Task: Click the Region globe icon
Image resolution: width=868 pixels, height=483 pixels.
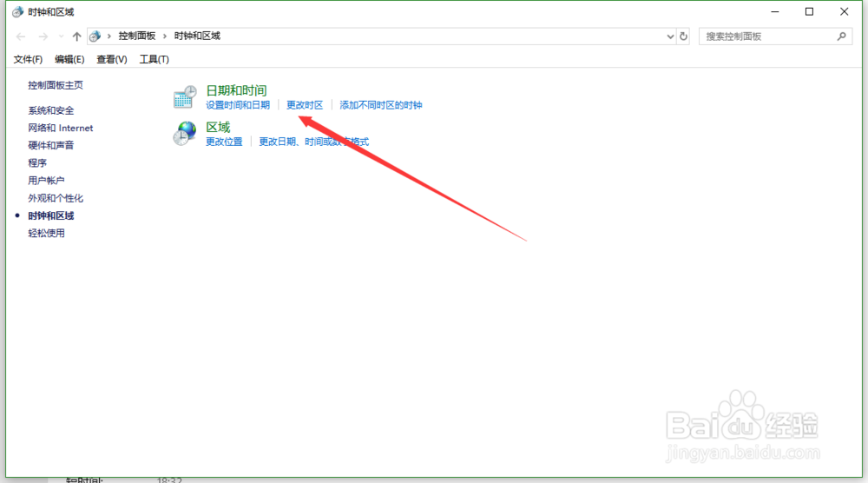Action: coord(184,134)
